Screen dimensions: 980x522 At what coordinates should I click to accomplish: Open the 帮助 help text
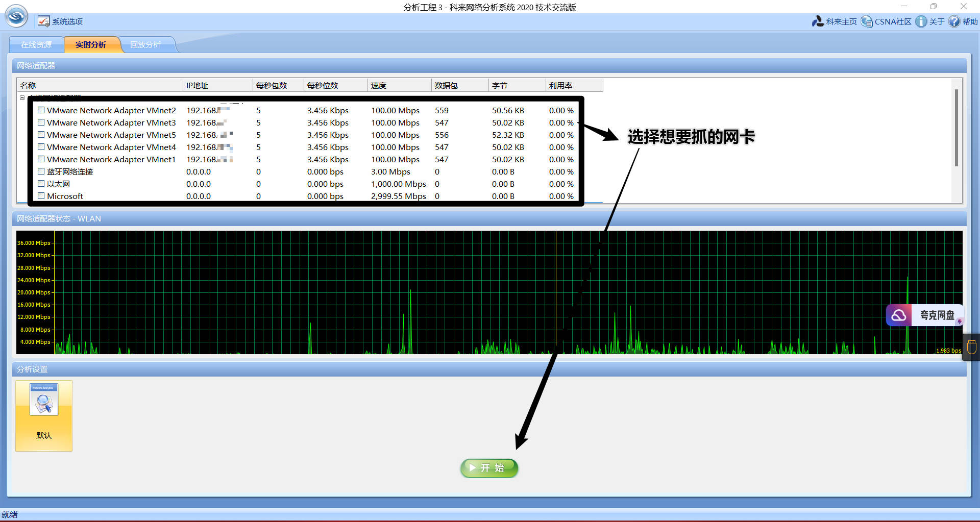(x=970, y=21)
